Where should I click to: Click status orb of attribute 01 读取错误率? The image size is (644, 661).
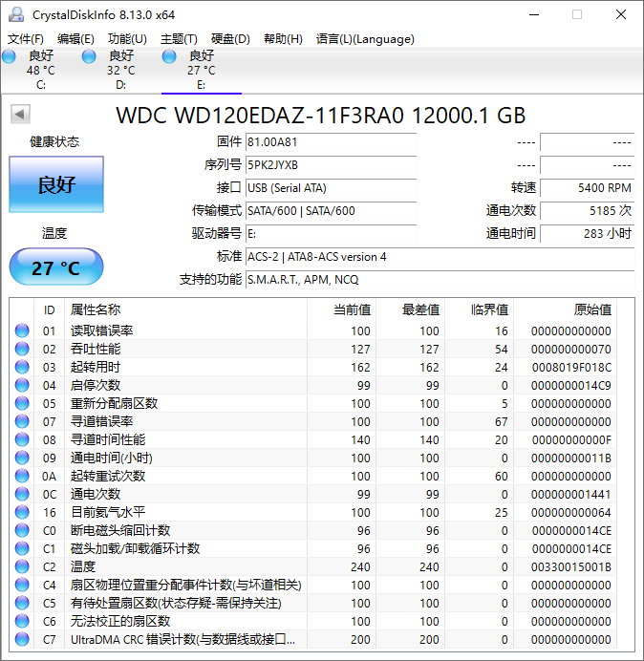pyautogui.click(x=22, y=330)
